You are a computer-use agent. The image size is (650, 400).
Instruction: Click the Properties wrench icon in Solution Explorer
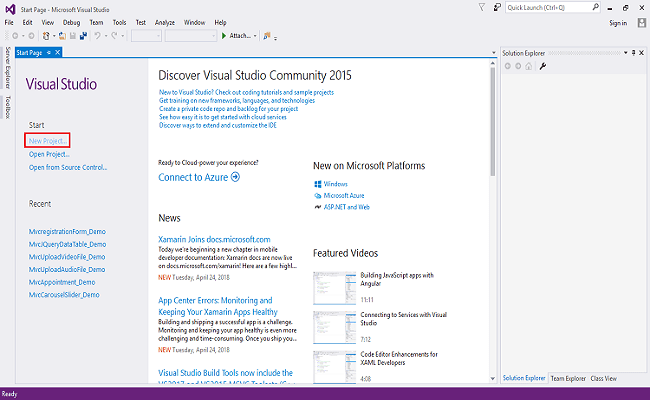click(x=543, y=66)
